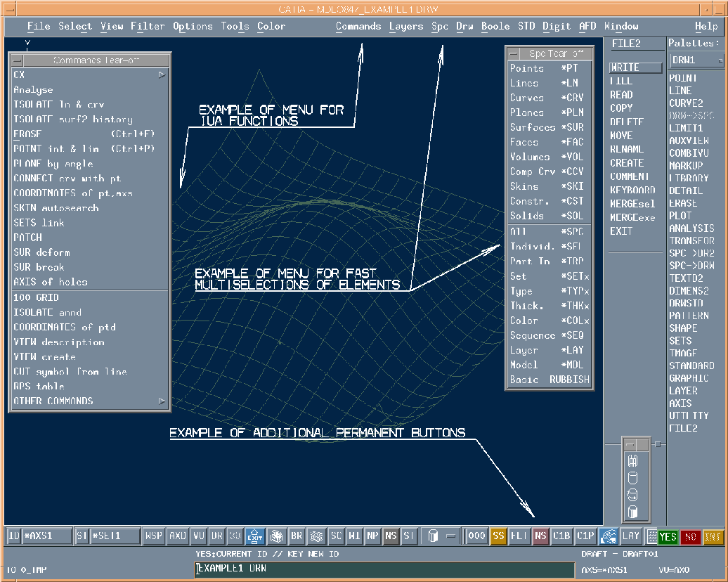
Task: Open the Filter menu
Action: click(147, 26)
